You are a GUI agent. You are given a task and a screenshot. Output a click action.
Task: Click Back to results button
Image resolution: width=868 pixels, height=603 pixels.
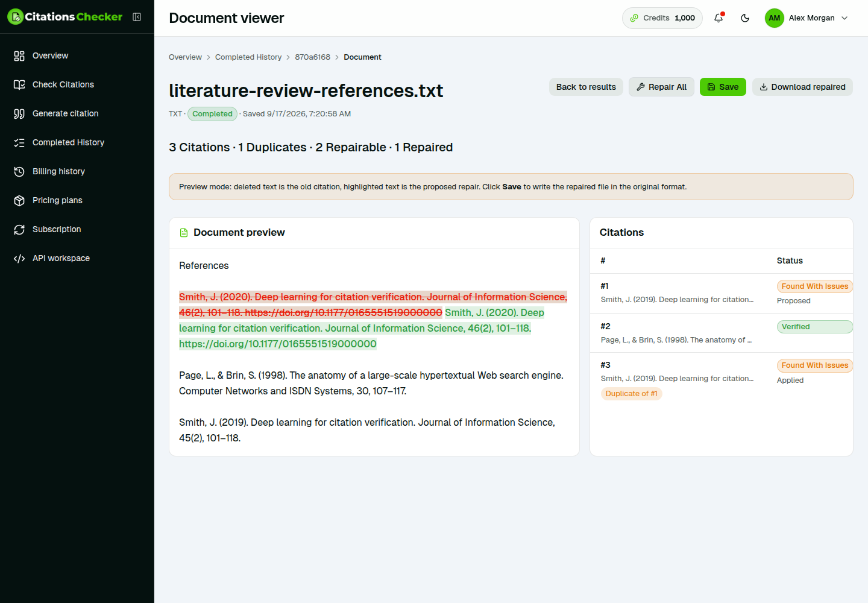coord(586,87)
